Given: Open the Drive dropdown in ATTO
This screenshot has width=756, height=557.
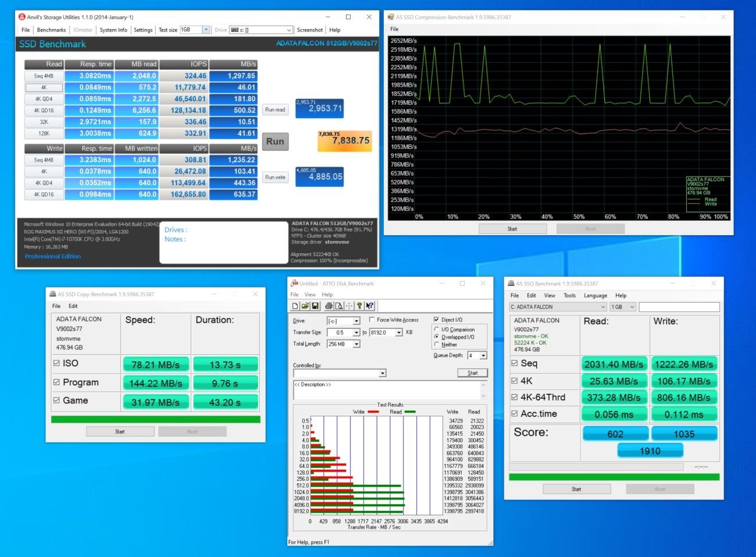Looking at the screenshot, I should (x=356, y=321).
